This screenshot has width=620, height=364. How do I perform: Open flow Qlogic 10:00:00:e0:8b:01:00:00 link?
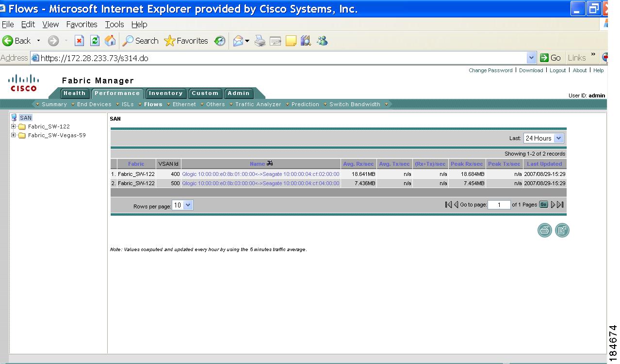coord(261,174)
